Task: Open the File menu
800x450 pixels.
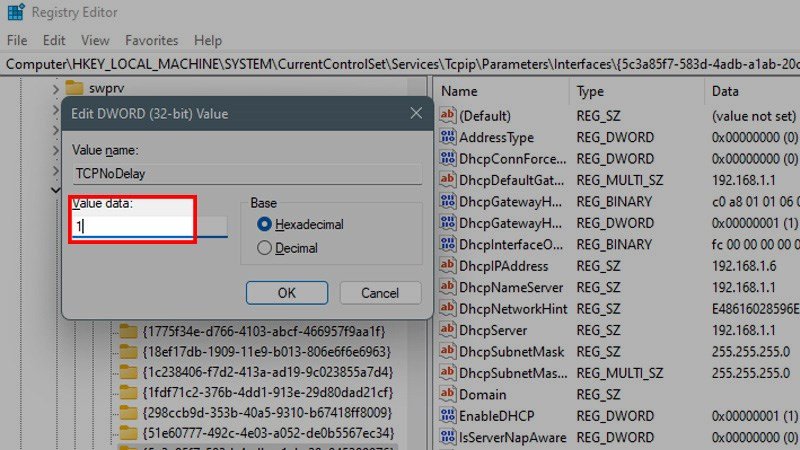Action: point(17,40)
